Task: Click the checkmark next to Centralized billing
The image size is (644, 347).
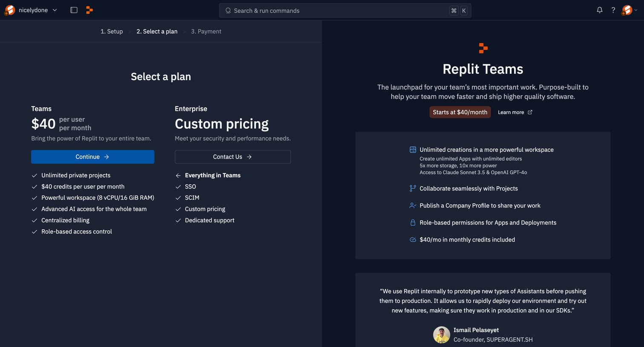Action: 34,220
